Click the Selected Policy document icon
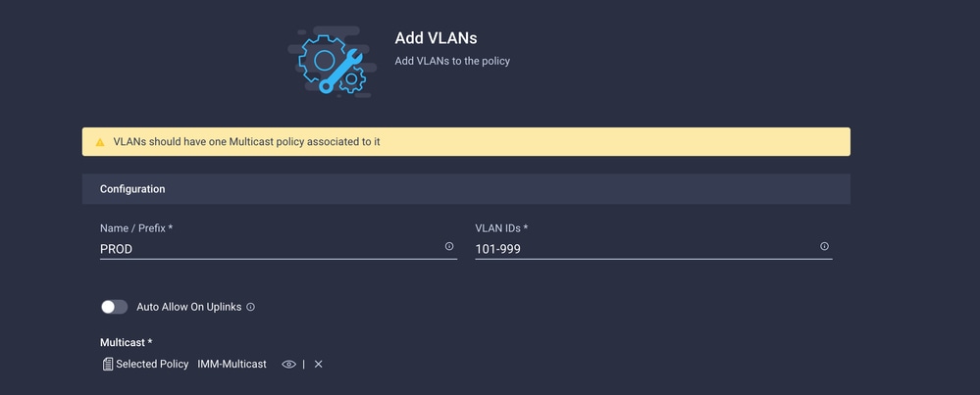The width and height of the screenshot is (980, 395). point(108,364)
